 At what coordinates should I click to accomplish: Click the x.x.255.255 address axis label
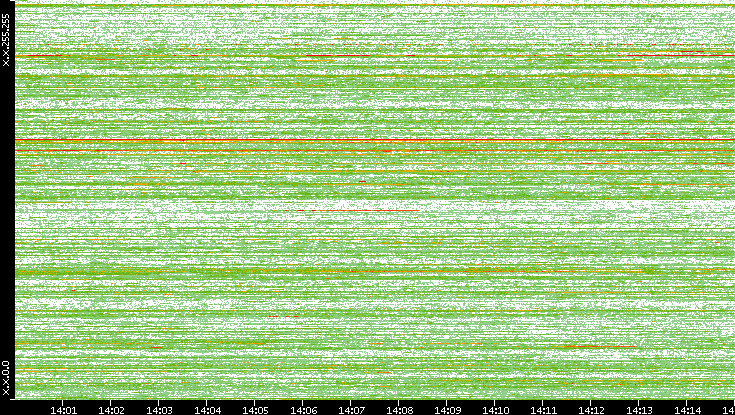6,40
